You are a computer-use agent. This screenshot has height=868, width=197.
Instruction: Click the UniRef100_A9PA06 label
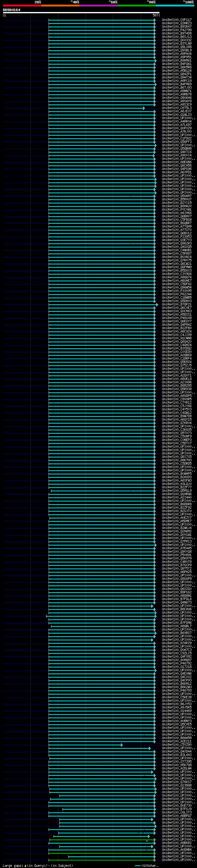[177, 54]
